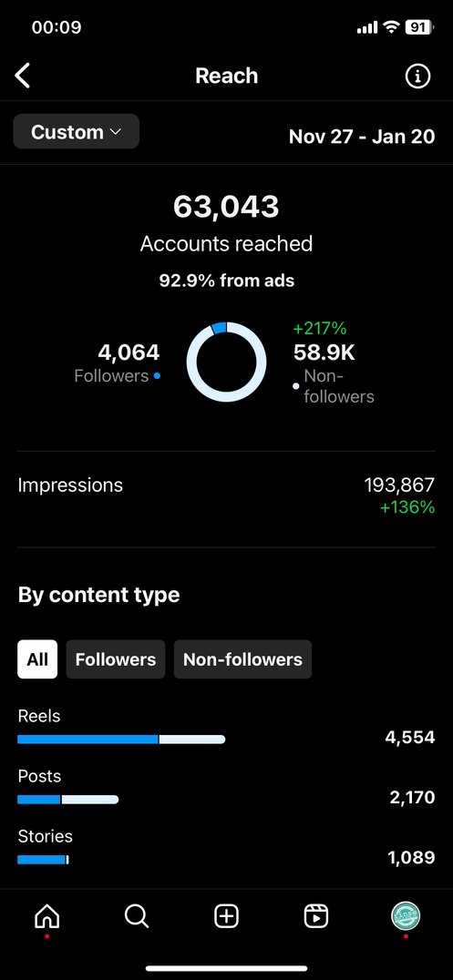Open the info icon beside Reach

(x=418, y=77)
